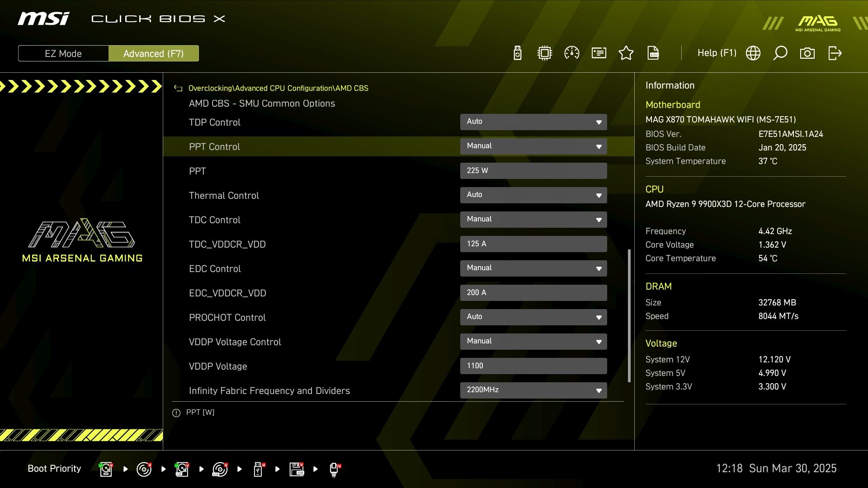Screen dimensions: 868x488
Task: Expand the TDP Control dropdown
Action: pyautogui.click(x=533, y=122)
